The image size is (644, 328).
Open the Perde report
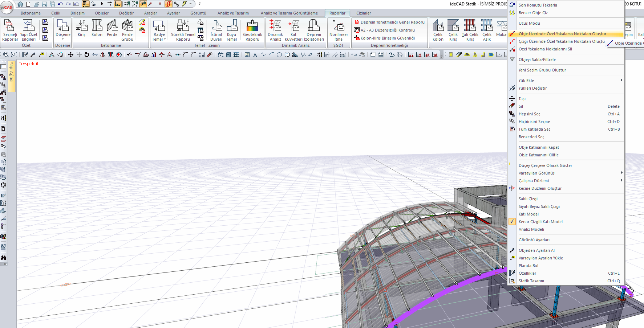click(x=112, y=28)
